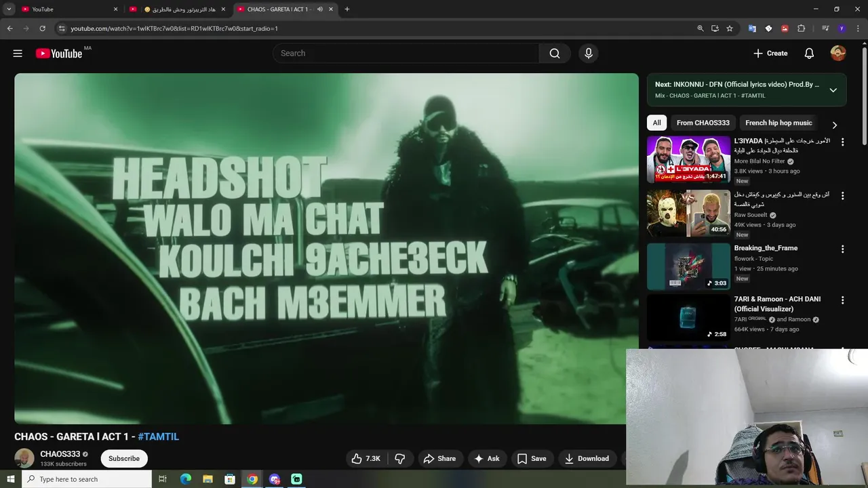Open menu for L'3IYADA video
Viewport: 868px width, 488px height.
pyautogui.click(x=843, y=142)
